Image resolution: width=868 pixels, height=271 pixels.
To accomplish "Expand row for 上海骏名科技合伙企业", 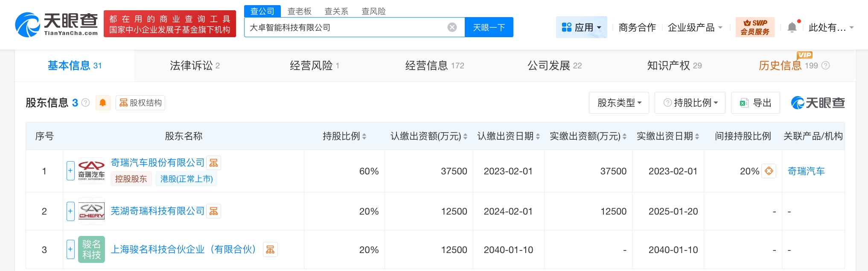I will click(70, 250).
